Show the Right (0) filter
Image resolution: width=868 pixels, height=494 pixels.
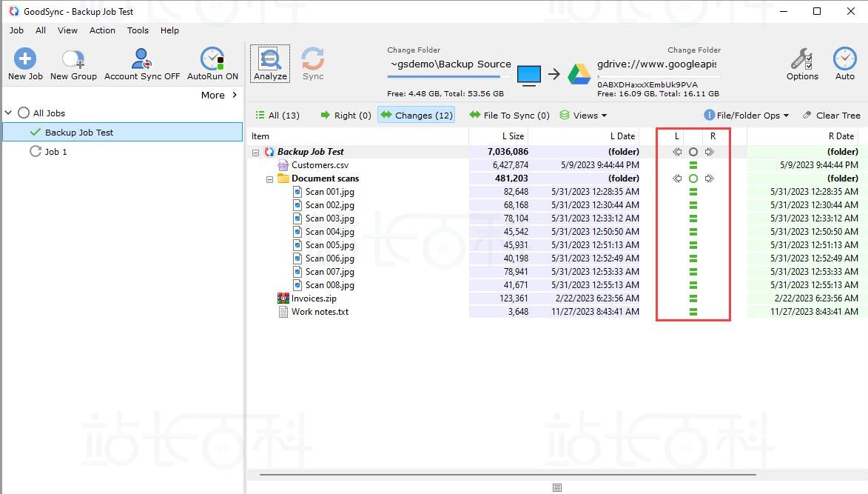346,116
